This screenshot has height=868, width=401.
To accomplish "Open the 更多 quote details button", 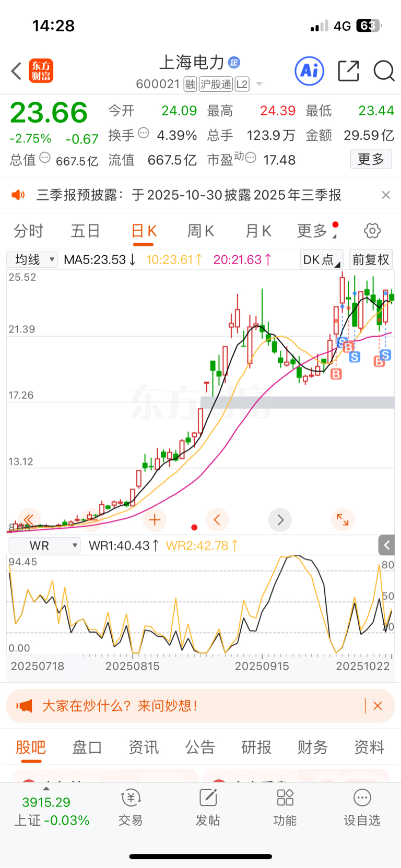I will pyautogui.click(x=371, y=159).
